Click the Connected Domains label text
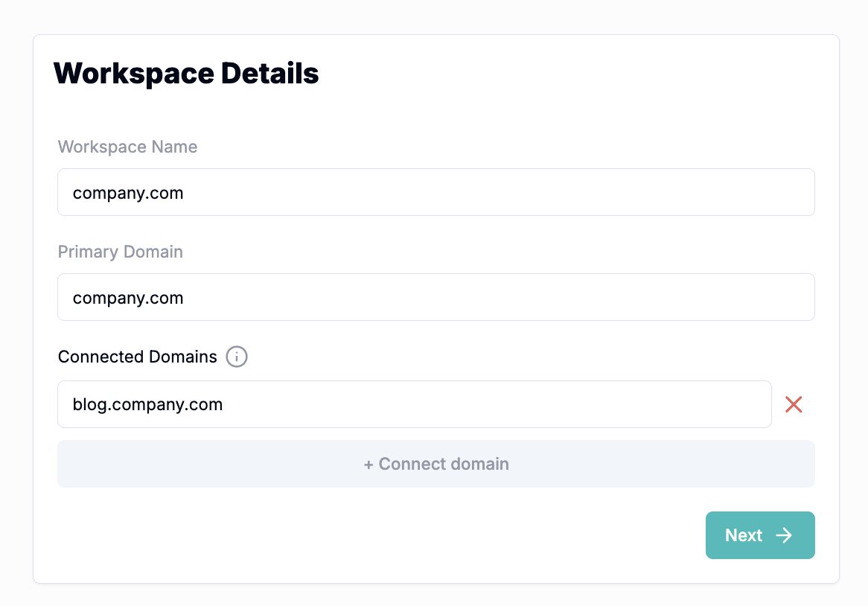 [138, 357]
